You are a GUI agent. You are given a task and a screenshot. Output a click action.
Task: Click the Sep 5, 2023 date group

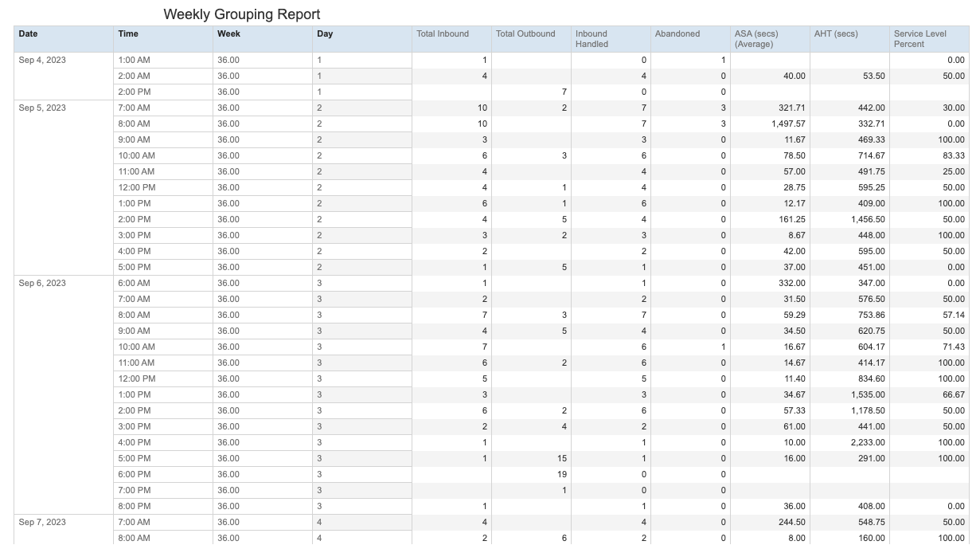[x=43, y=108]
